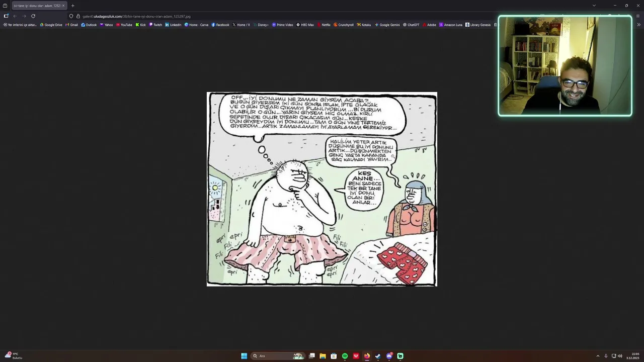Open the Crunchyroll bookmark
644x362 pixels.
pyautogui.click(x=344, y=25)
